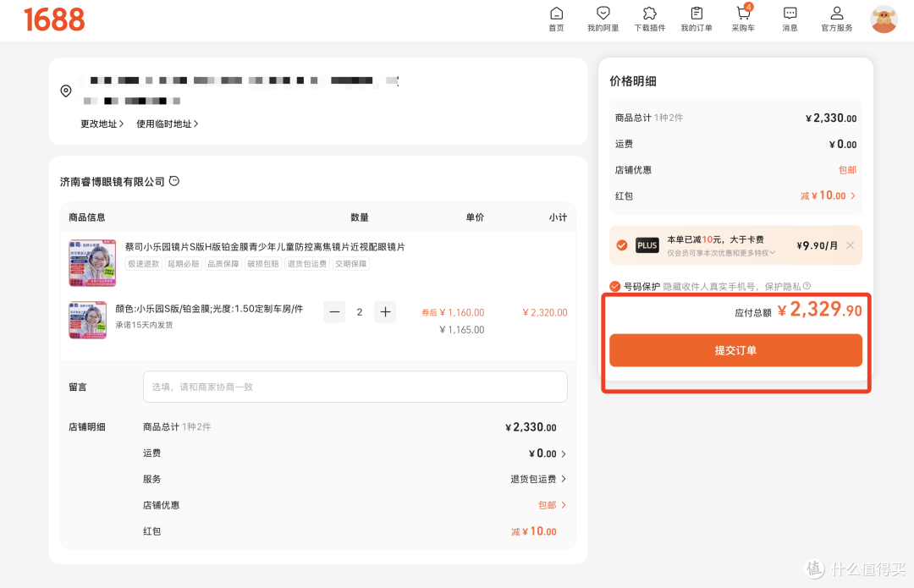Submit order with 提交订单 button
The image size is (914, 588).
pos(735,350)
